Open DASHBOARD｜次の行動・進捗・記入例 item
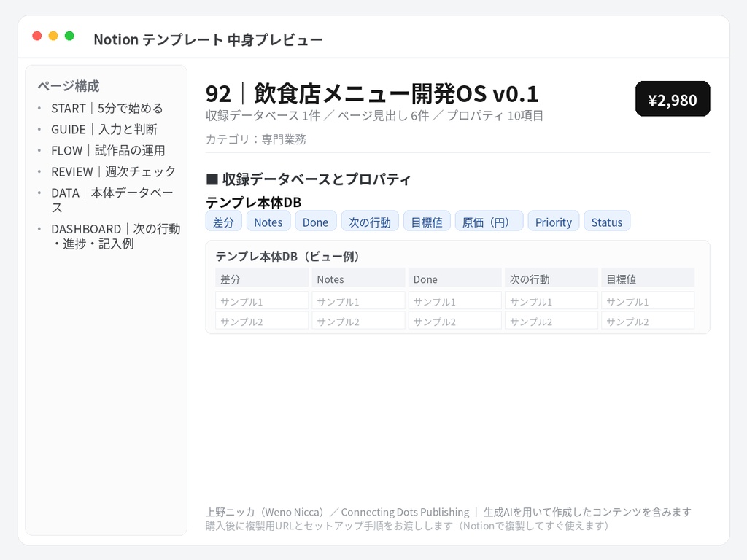Screen dimensions: 747x560 [116, 236]
